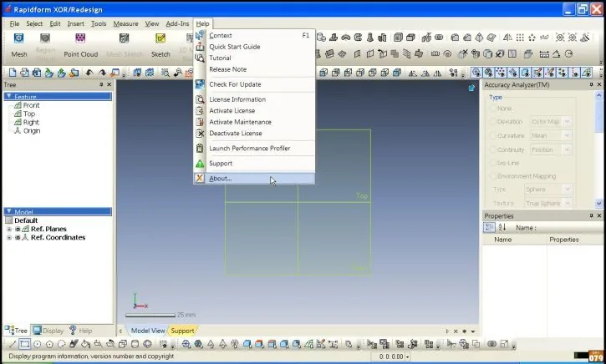Open Curvature Mean dropdown

coord(551,135)
